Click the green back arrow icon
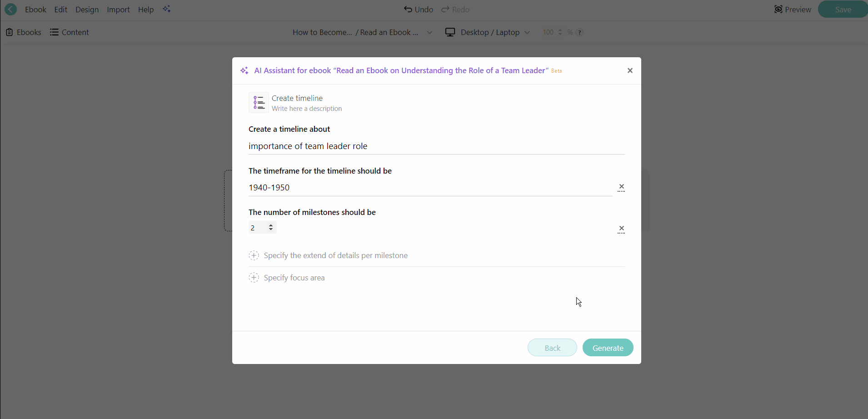Viewport: 868px width, 419px height. (x=10, y=9)
